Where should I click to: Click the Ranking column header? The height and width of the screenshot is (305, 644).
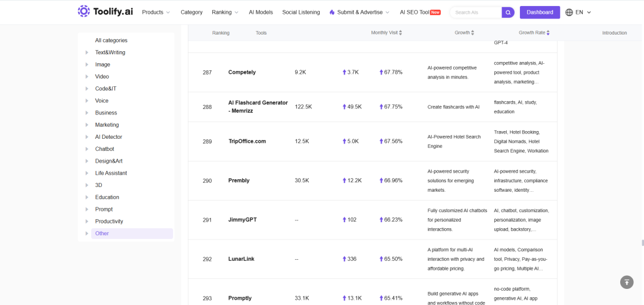221,33
